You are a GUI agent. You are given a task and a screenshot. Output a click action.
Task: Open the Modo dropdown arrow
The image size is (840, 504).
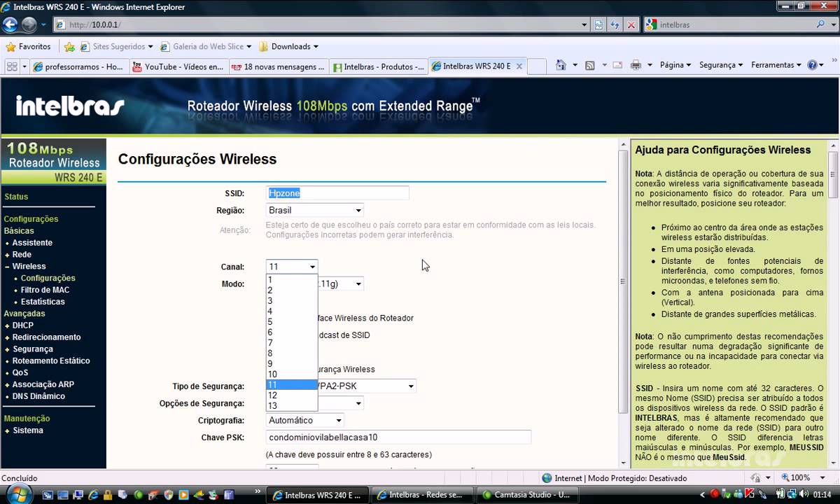pos(358,283)
